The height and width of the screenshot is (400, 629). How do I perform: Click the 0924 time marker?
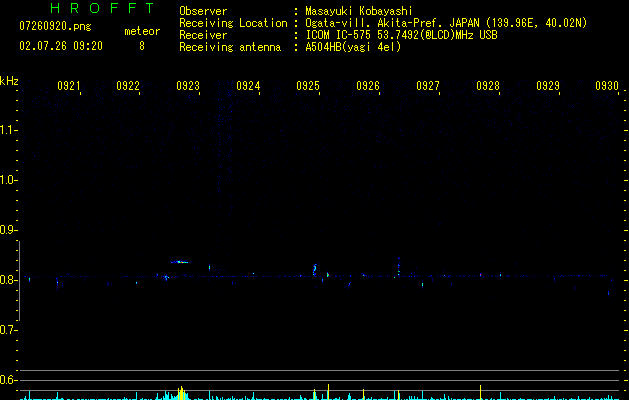pyautogui.click(x=248, y=86)
